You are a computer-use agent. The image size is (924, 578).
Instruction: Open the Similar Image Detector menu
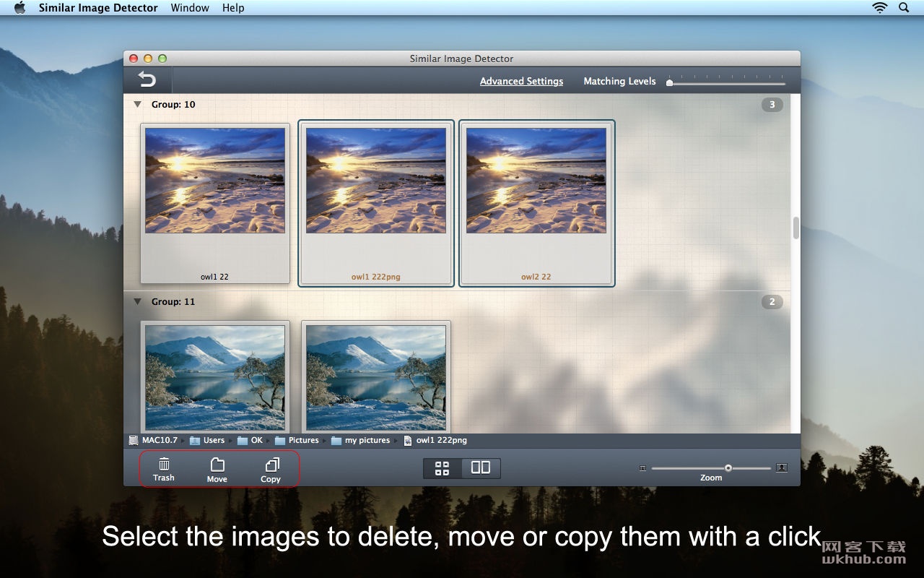tap(98, 8)
